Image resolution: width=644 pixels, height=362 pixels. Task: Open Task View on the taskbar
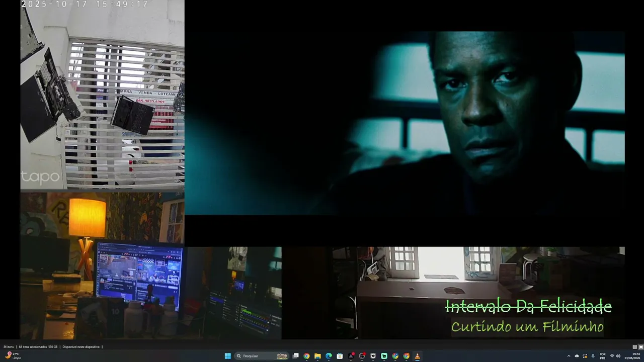click(x=296, y=356)
